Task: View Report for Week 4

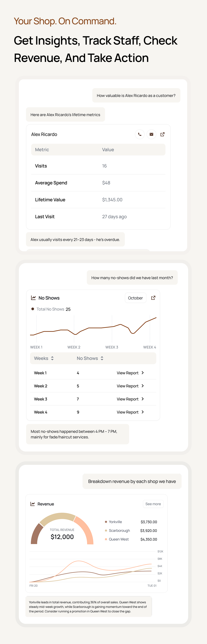Action: [x=130, y=412]
